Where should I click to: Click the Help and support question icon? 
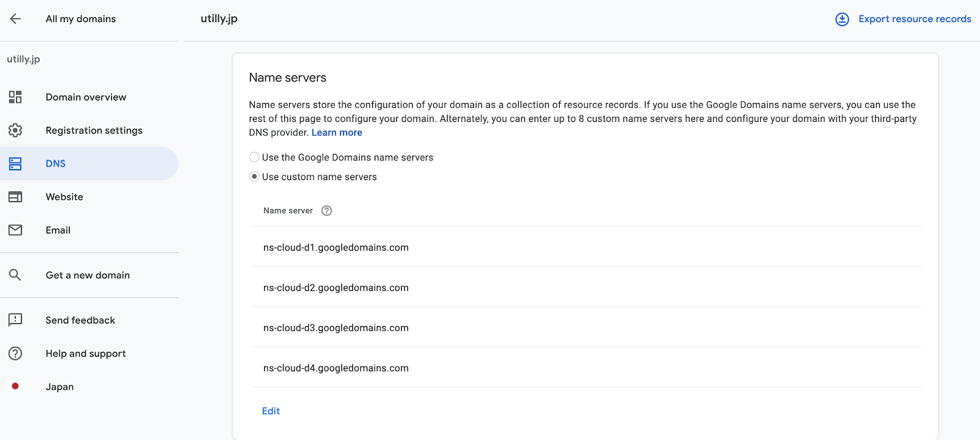pyautogui.click(x=15, y=354)
